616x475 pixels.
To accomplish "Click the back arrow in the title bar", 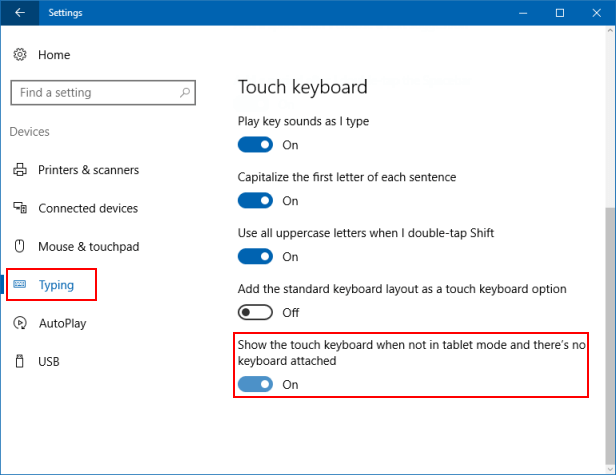I will [x=20, y=13].
